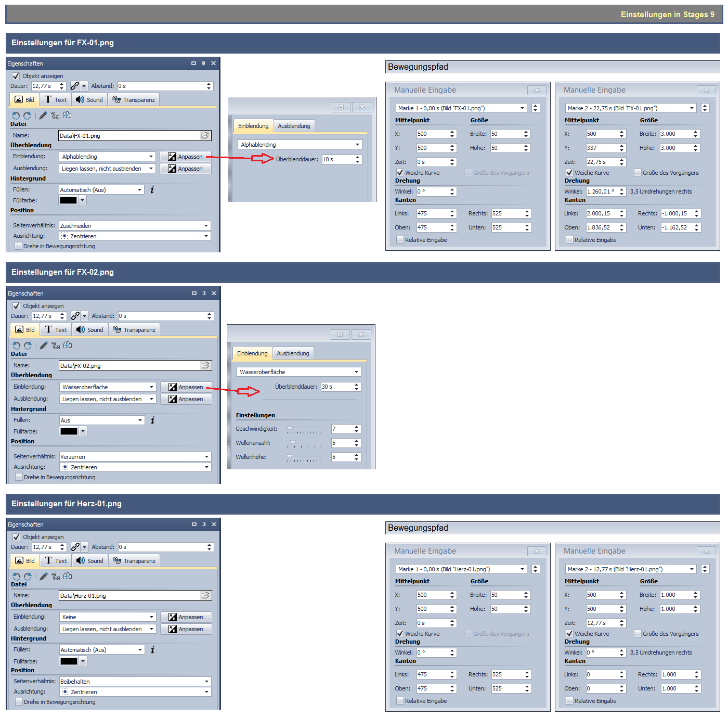Open motion path tool in FX-01 panel

pyautogui.click(x=55, y=116)
